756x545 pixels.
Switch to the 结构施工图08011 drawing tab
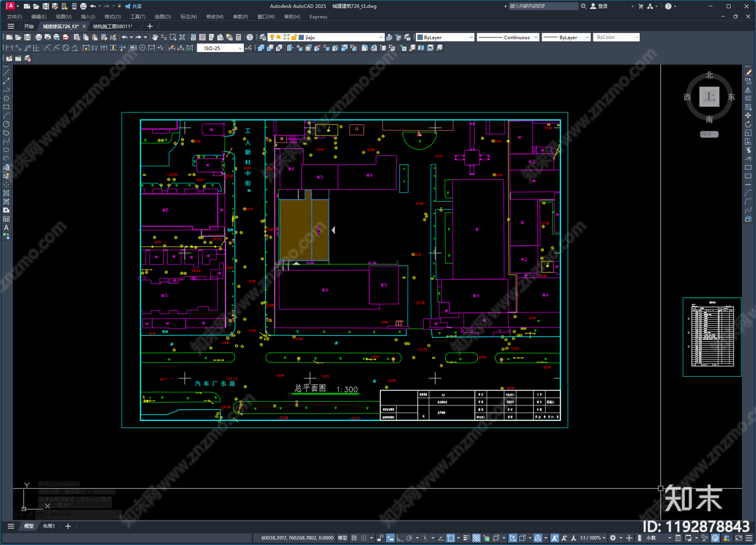[112, 26]
